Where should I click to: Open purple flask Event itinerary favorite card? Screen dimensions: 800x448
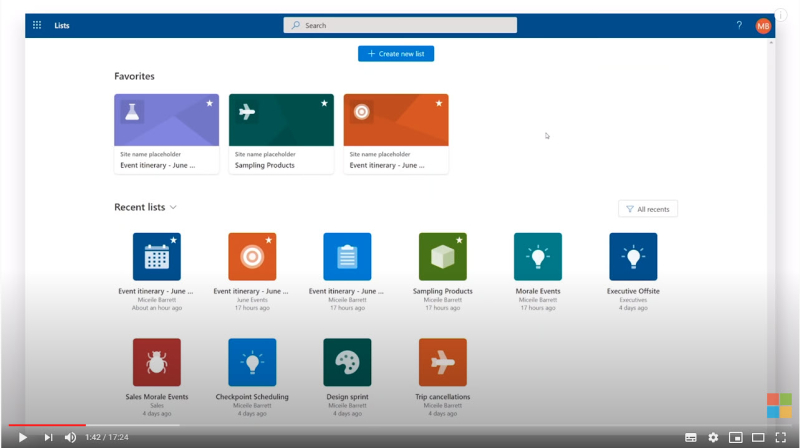click(166, 134)
